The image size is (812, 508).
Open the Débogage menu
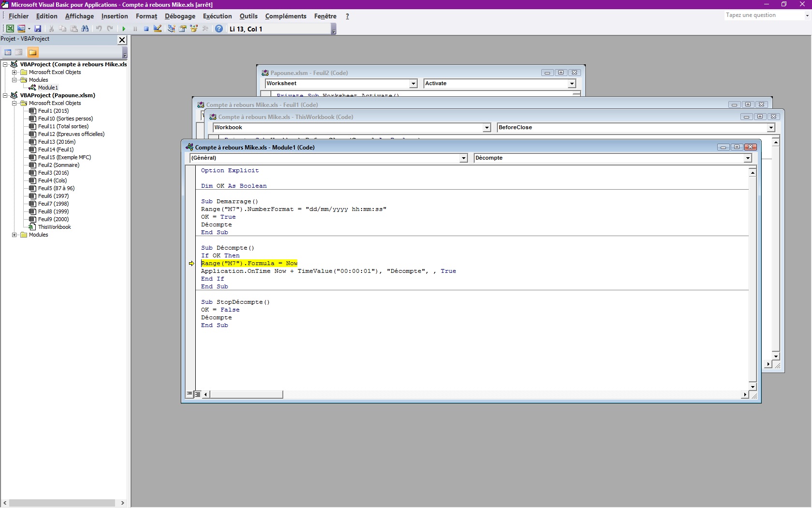coord(180,16)
